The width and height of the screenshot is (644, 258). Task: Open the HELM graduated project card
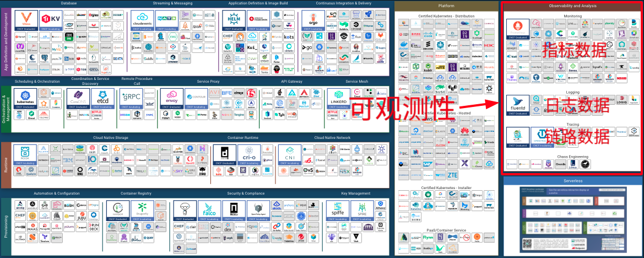[234, 20]
